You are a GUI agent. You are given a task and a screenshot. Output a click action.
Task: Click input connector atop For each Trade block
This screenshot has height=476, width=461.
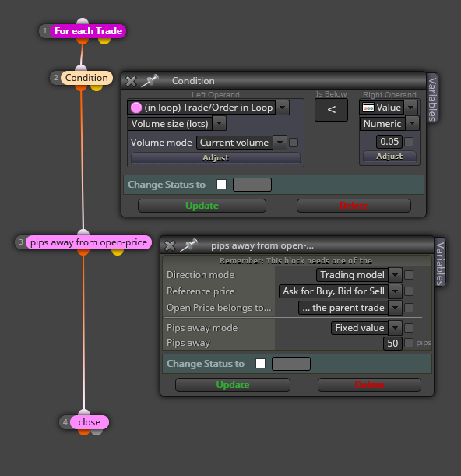click(x=83, y=21)
